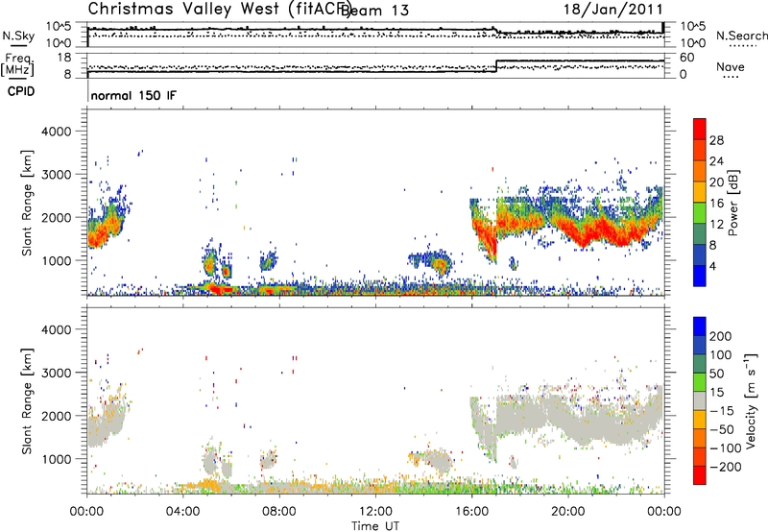The height and width of the screenshot is (532, 768).
Task: Click the 3000 tick in power panel
Action: click(x=56, y=175)
